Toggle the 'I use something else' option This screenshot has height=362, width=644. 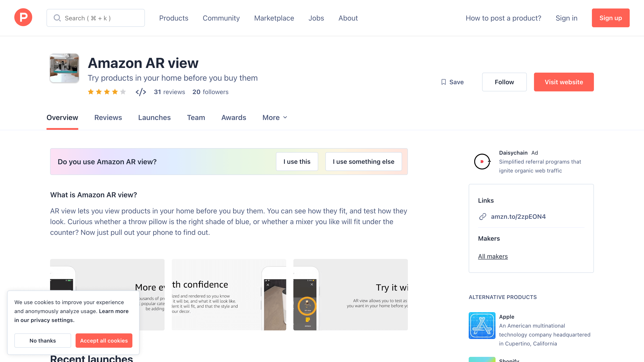point(363,161)
